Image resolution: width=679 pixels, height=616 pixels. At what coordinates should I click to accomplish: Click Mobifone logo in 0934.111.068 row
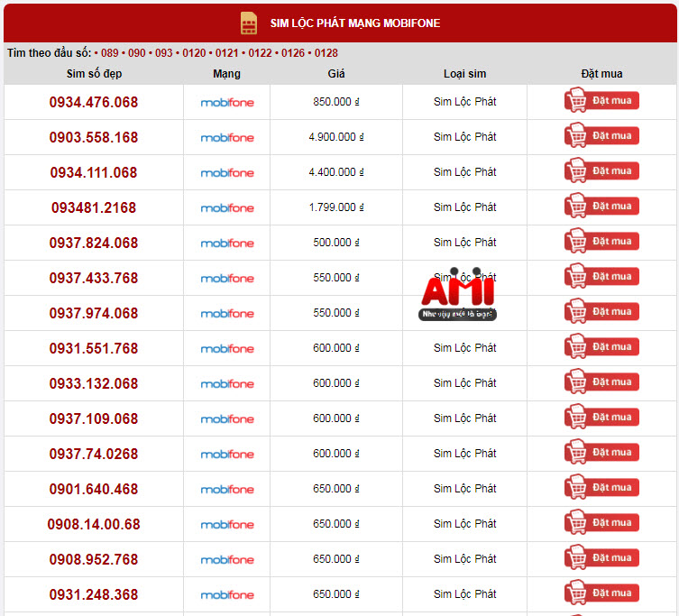point(227,173)
